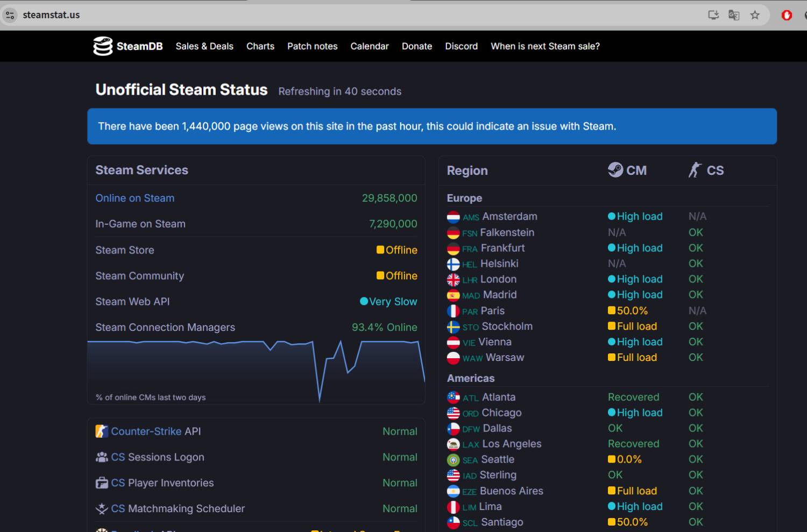Open the Calendar page
The image size is (807, 532).
click(369, 46)
